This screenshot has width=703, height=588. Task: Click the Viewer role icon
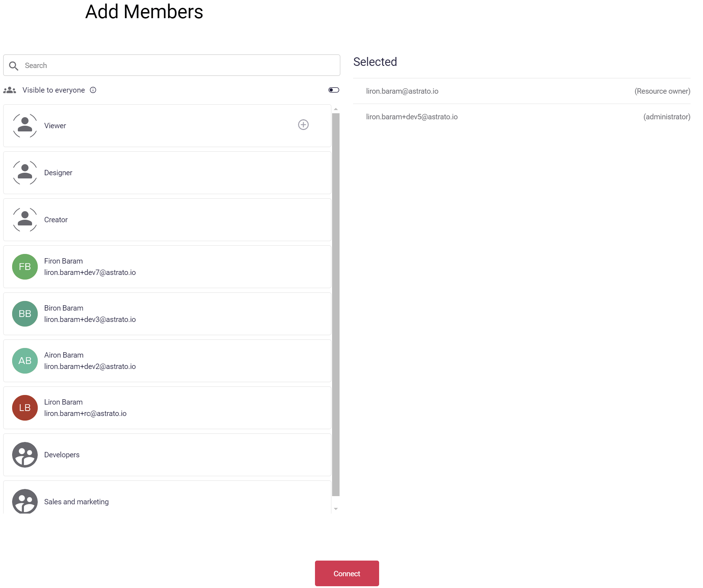[25, 125]
